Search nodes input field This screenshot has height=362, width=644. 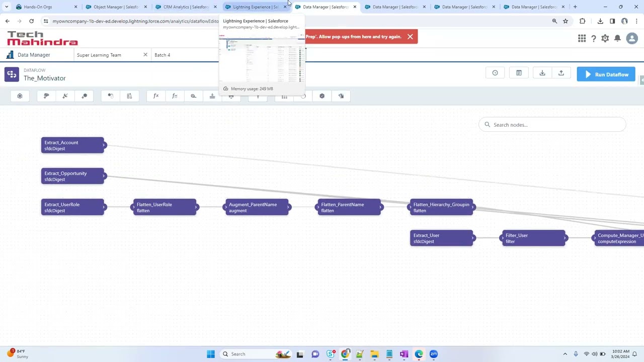(x=552, y=125)
